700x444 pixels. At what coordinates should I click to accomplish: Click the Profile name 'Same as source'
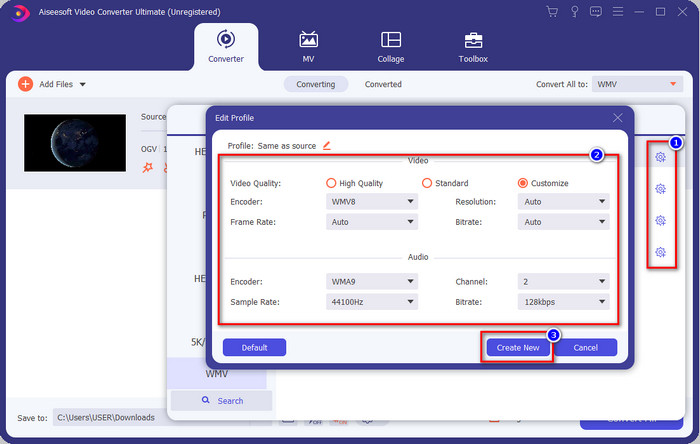[x=287, y=146]
